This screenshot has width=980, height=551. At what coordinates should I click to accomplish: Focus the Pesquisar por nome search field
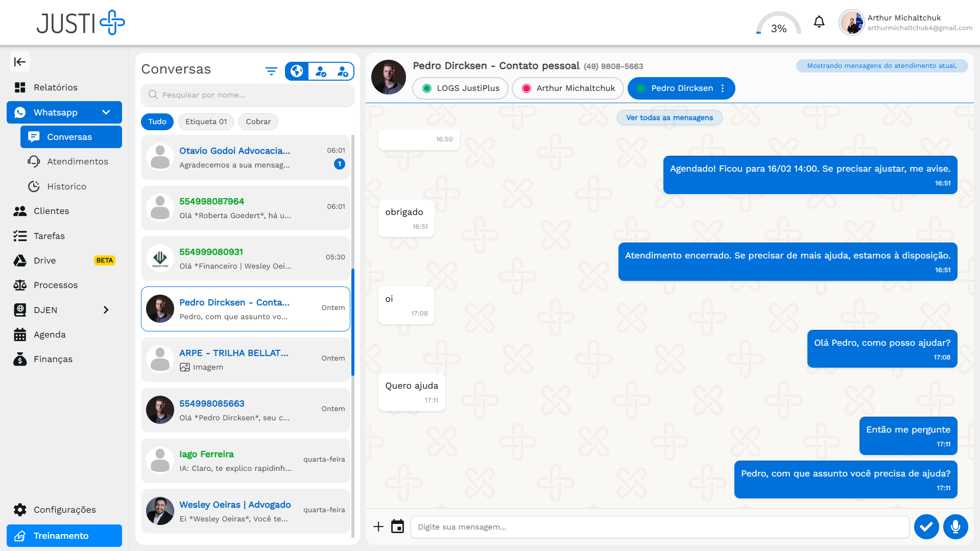tap(248, 95)
